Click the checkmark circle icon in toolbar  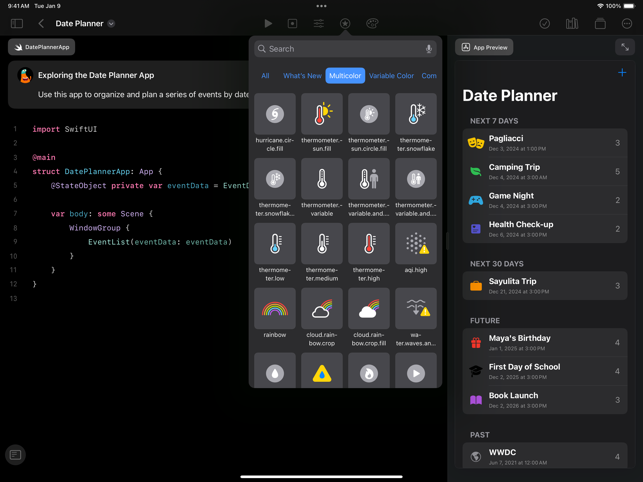click(545, 23)
